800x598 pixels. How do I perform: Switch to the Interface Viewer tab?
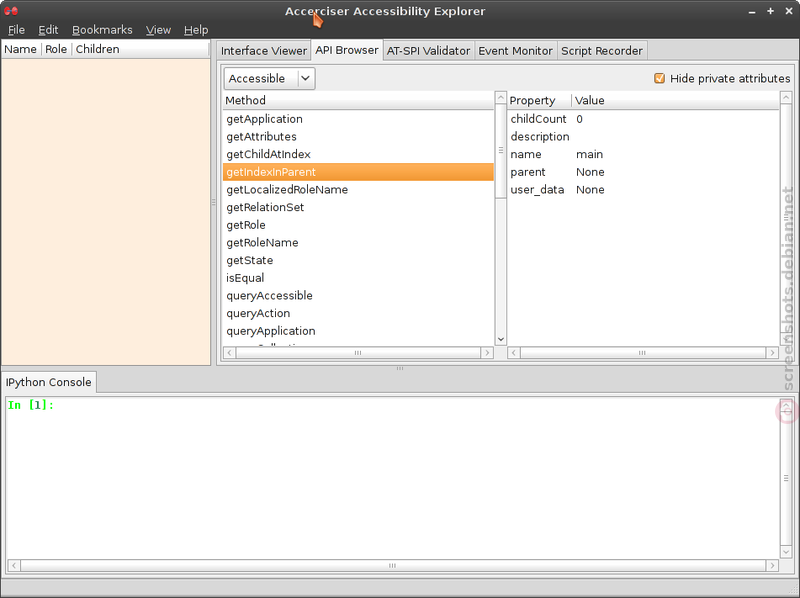264,51
